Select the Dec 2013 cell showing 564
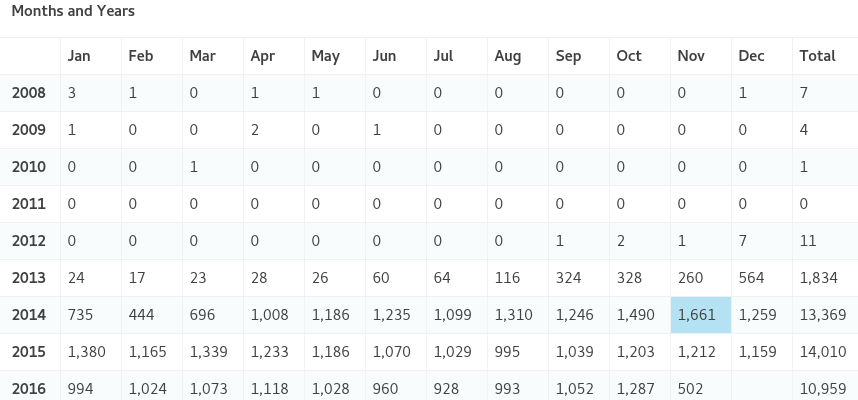 point(752,278)
